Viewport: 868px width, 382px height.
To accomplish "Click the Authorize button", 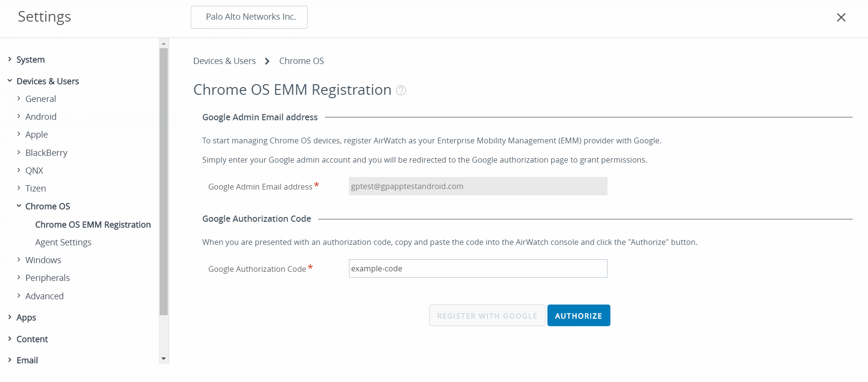I will [578, 316].
